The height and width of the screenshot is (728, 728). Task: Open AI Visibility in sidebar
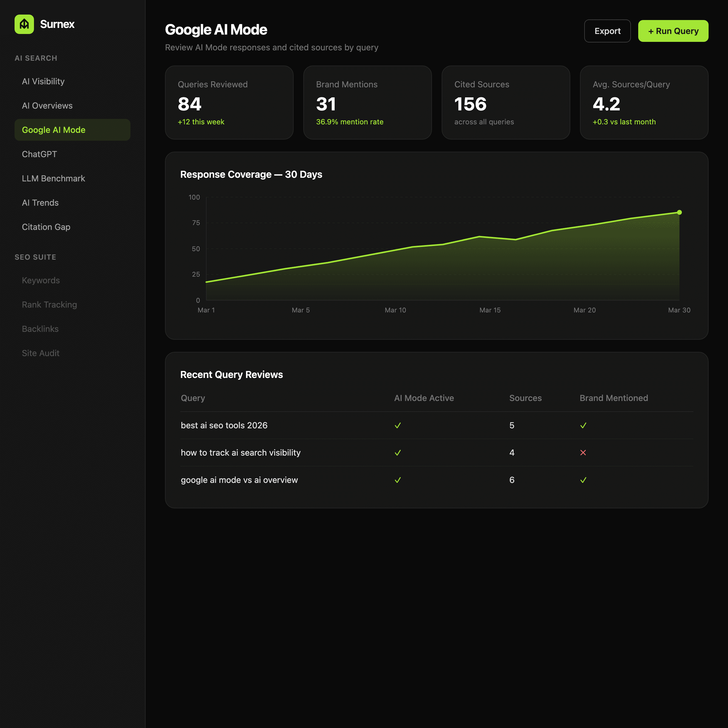tap(43, 81)
